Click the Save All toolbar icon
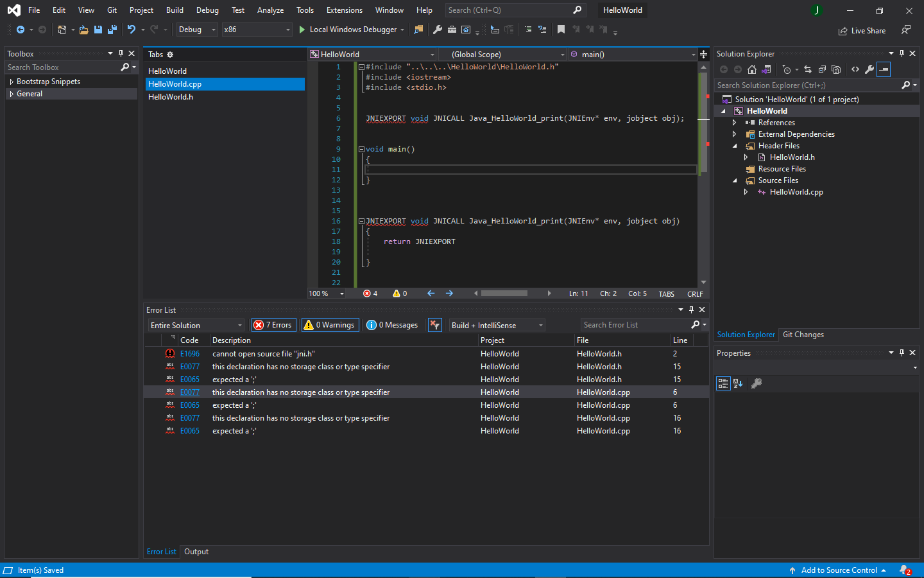 coord(112,30)
